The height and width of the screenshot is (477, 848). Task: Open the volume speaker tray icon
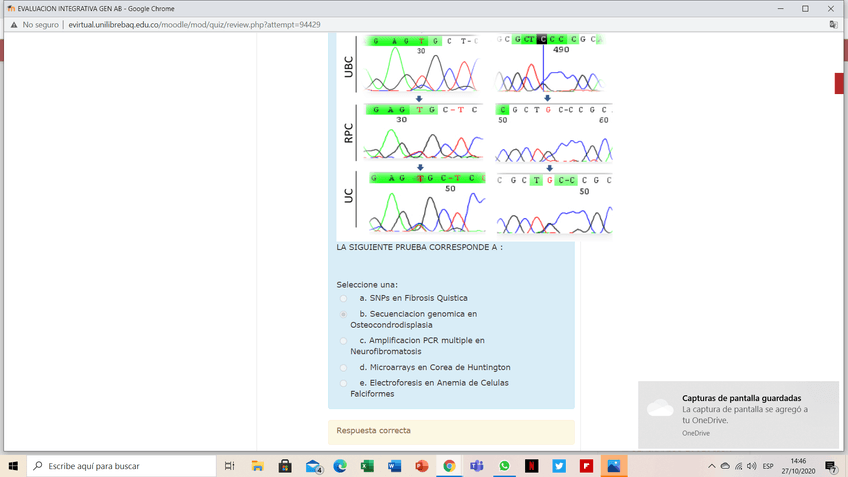tap(752, 466)
